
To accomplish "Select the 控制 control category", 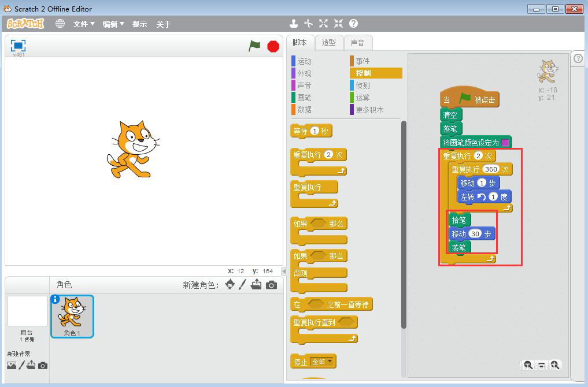I will pyautogui.click(x=376, y=73).
